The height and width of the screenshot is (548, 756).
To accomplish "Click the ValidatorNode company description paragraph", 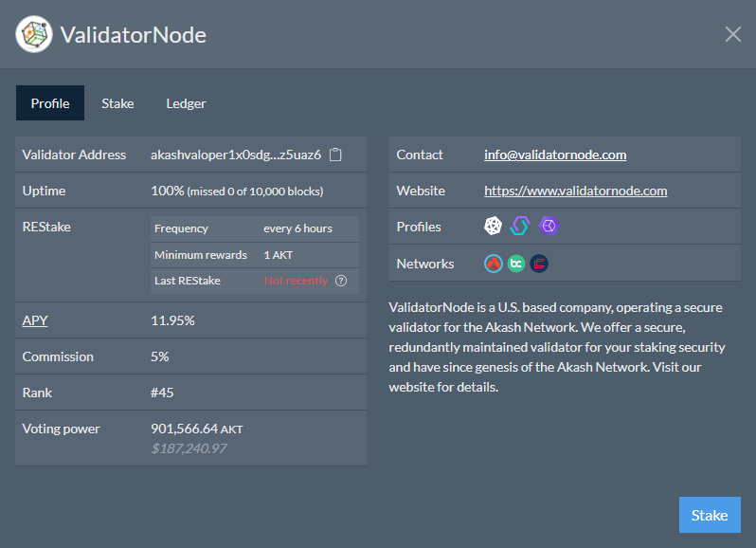I will pos(557,347).
